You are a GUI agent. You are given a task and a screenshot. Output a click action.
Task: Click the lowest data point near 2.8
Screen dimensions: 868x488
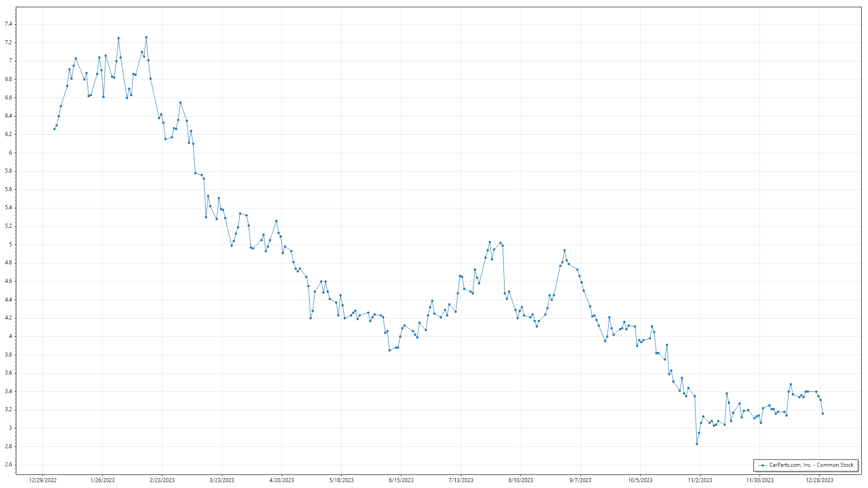tap(697, 444)
